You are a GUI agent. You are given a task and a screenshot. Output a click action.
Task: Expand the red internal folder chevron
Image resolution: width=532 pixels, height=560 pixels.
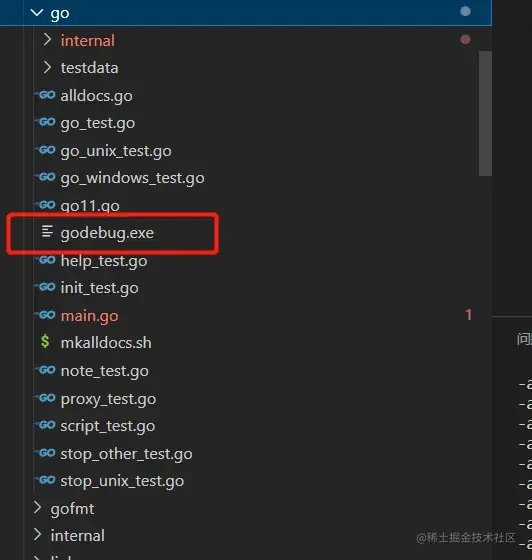(47, 40)
